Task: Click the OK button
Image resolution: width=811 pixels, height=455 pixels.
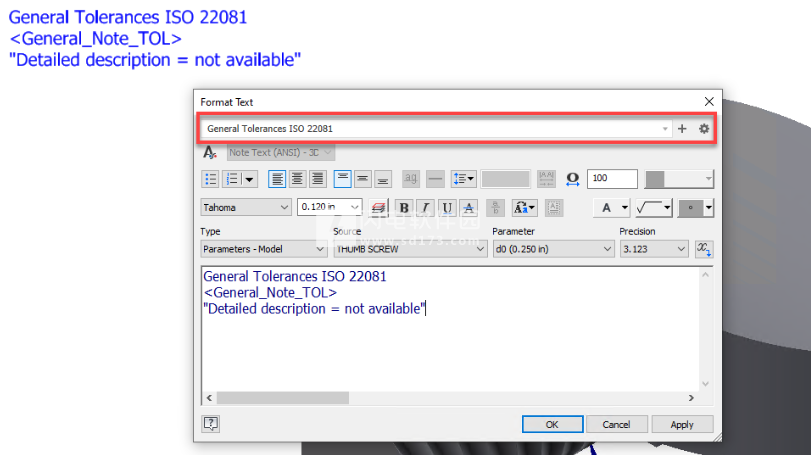Action: coord(552,424)
